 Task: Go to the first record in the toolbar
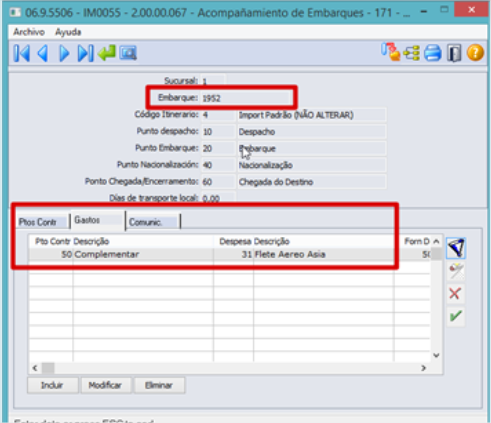click(x=22, y=53)
